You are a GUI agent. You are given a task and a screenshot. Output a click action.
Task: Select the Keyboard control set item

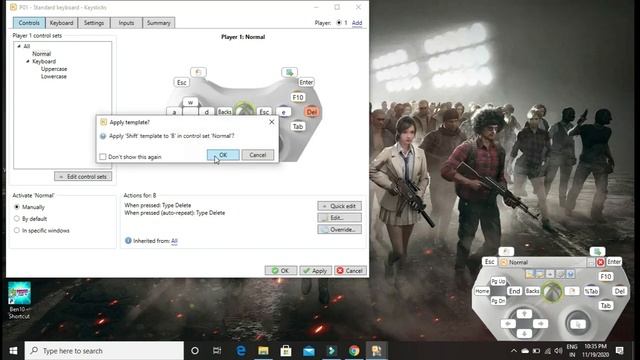(44, 61)
